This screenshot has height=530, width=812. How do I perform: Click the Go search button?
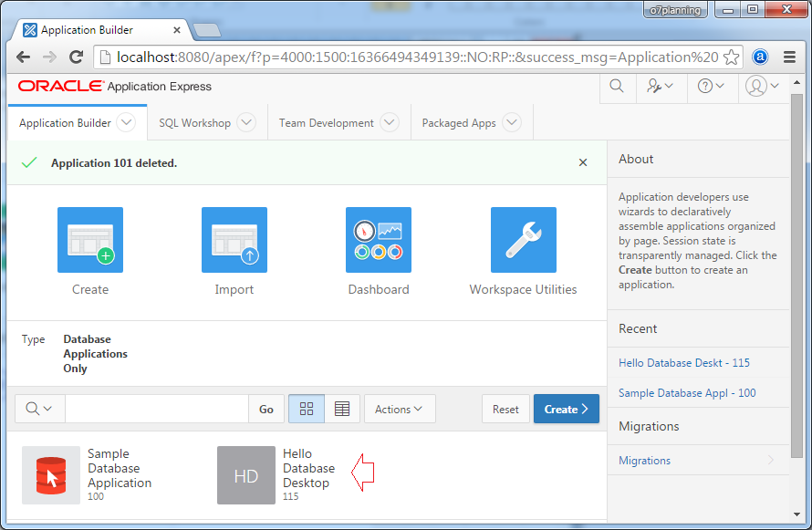coord(266,409)
